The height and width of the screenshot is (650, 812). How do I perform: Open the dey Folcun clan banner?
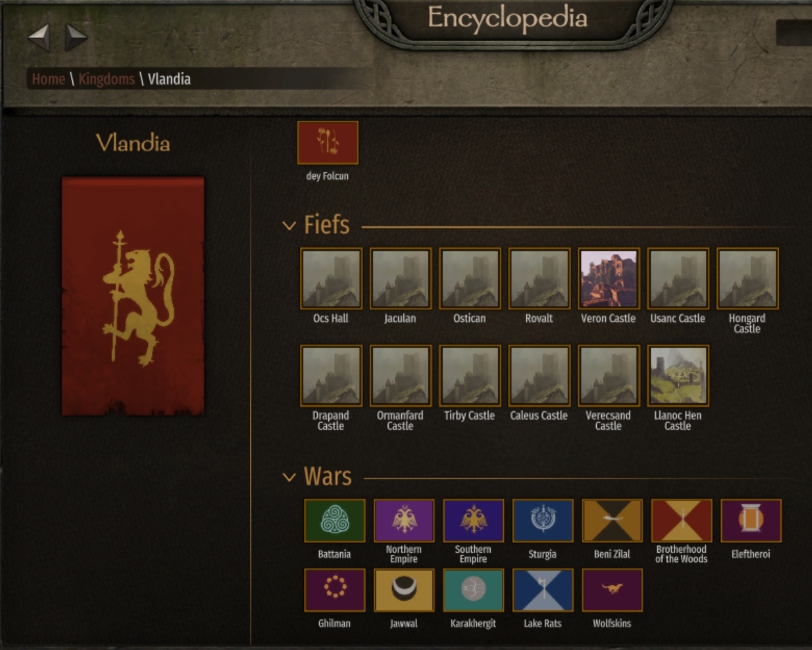(x=328, y=143)
